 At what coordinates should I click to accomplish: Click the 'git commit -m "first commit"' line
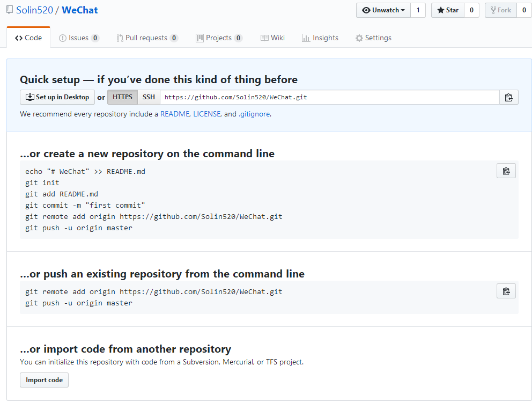click(85, 205)
